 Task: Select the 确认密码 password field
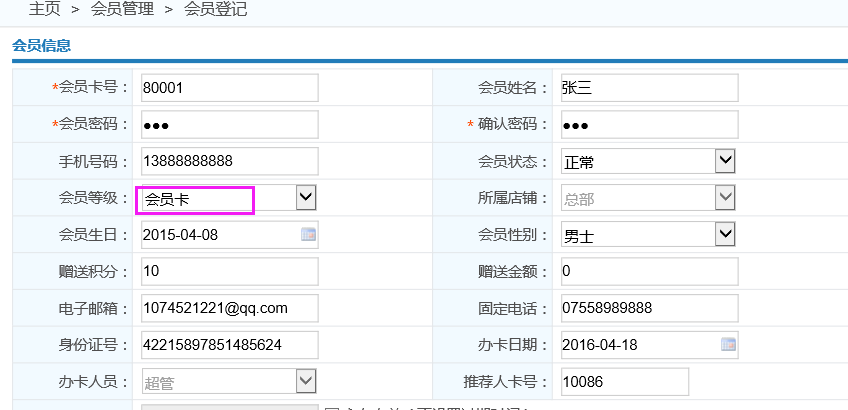[x=647, y=125]
